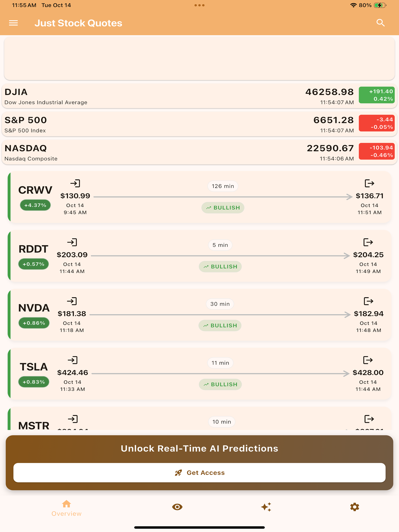Viewport: 399px width, 532px height.
Task: Tap the RDDT entry arrow icon
Action: [72, 242]
